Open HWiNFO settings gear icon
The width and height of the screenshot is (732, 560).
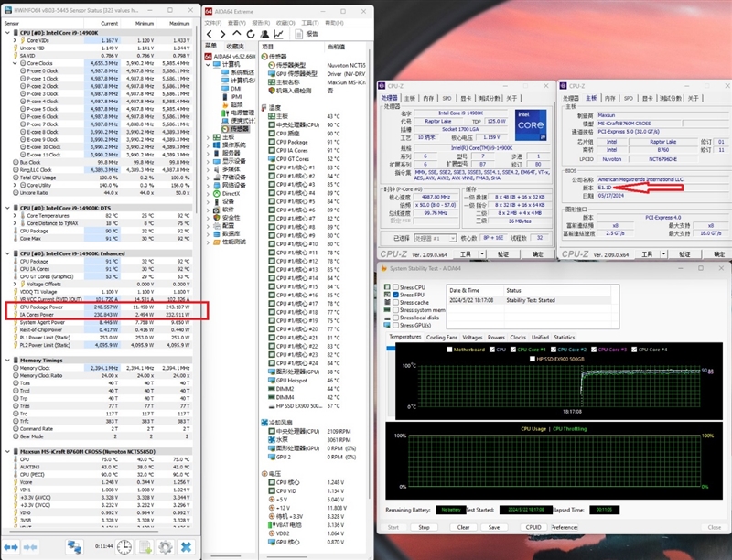pyautogui.click(x=166, y=546)
